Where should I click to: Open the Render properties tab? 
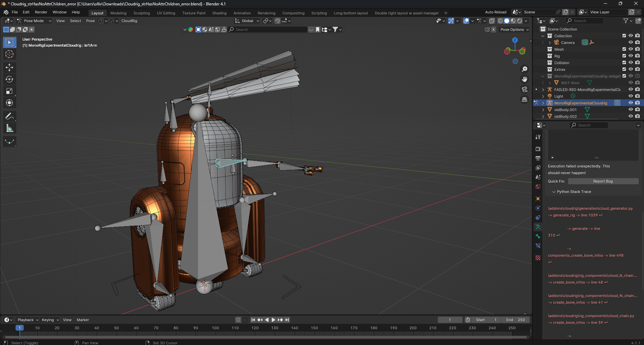tap(538, 149)
